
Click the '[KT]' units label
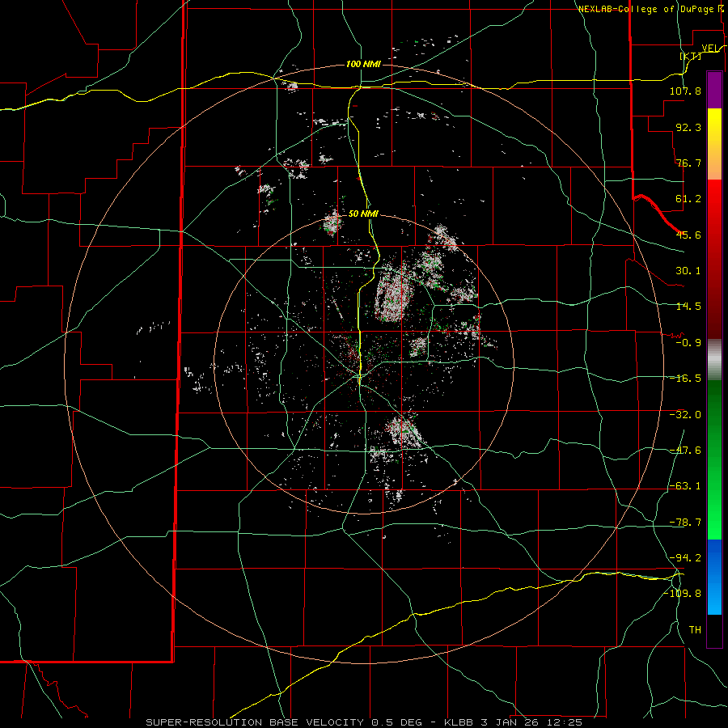coord(691,56)
